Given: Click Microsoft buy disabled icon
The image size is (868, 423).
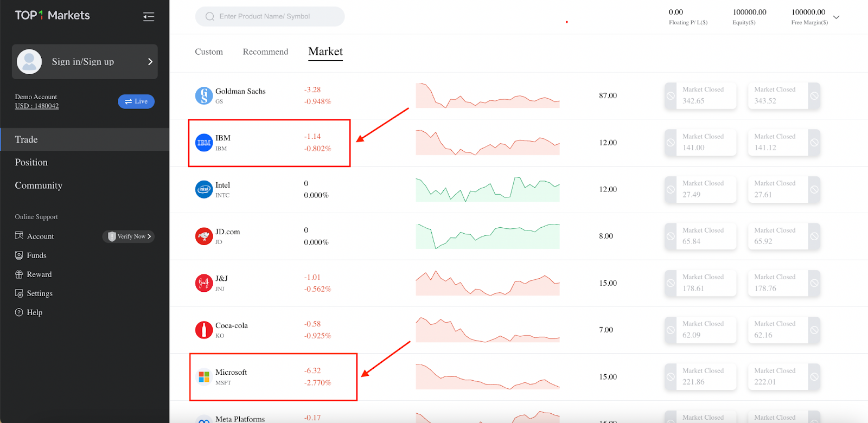Looking at the screenshot, I should click(814, 377).
